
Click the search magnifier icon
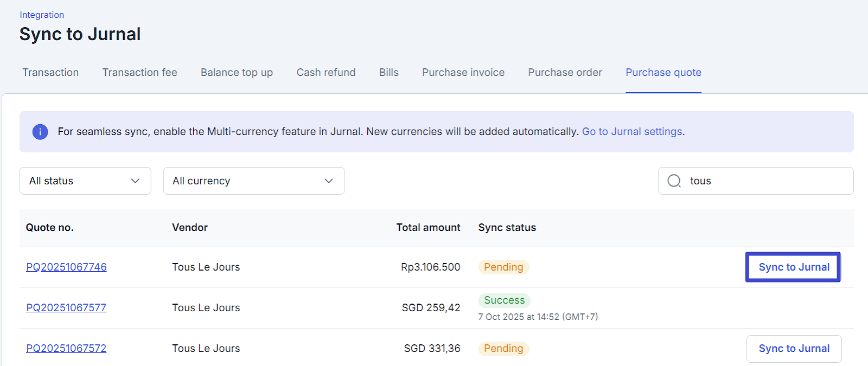point(674,181)
